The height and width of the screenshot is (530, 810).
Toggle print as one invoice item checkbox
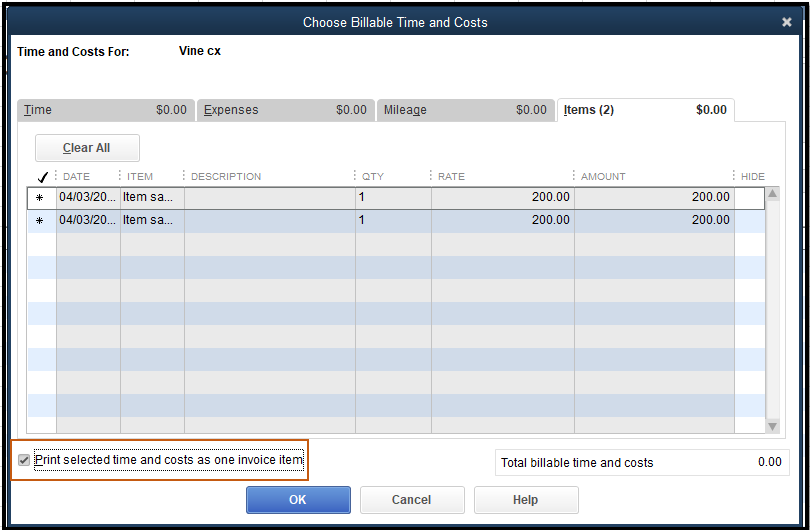point(24,460)
